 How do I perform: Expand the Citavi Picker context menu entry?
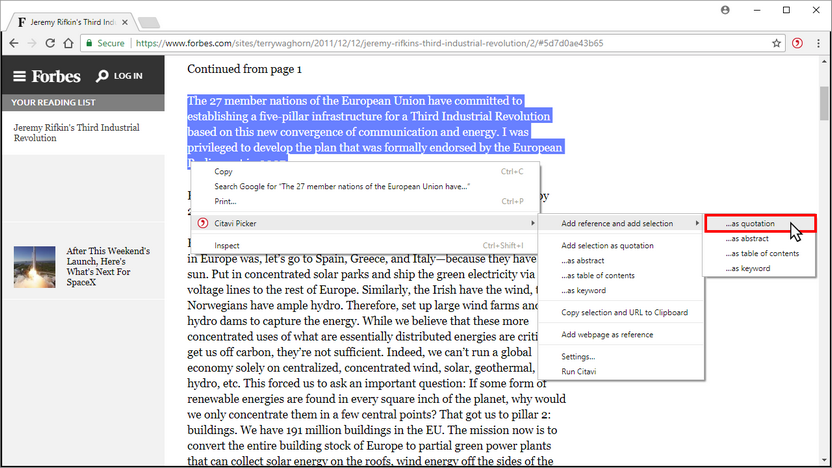(365, 223)
